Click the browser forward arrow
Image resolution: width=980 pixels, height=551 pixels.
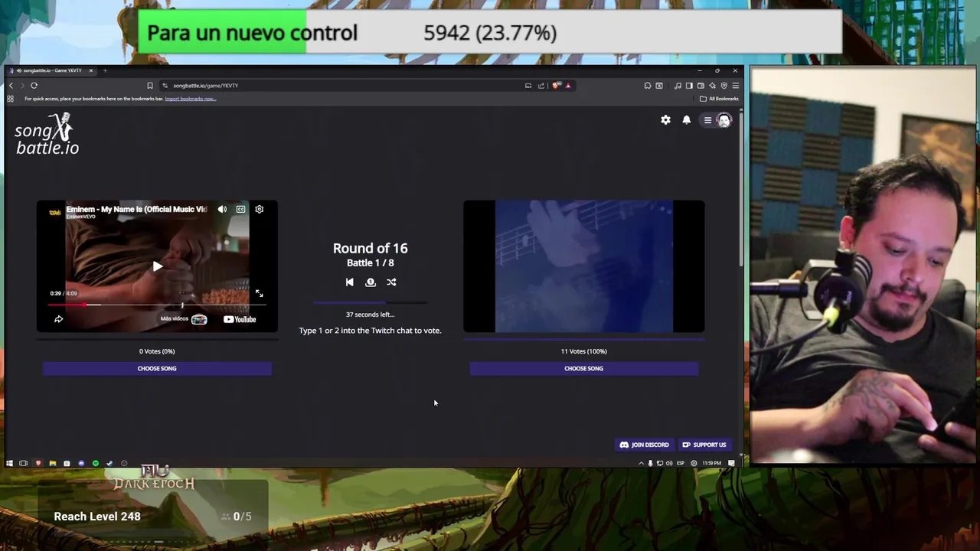pyautogui.click(x=22, y=86)
